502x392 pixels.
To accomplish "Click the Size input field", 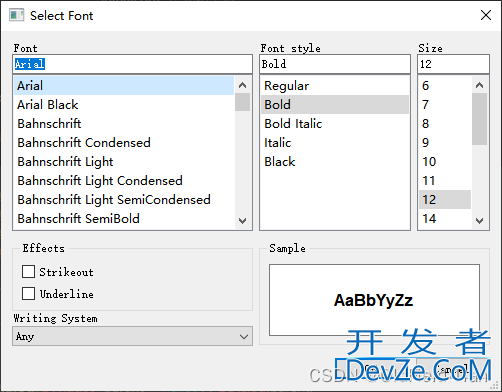I will [453, 64].
